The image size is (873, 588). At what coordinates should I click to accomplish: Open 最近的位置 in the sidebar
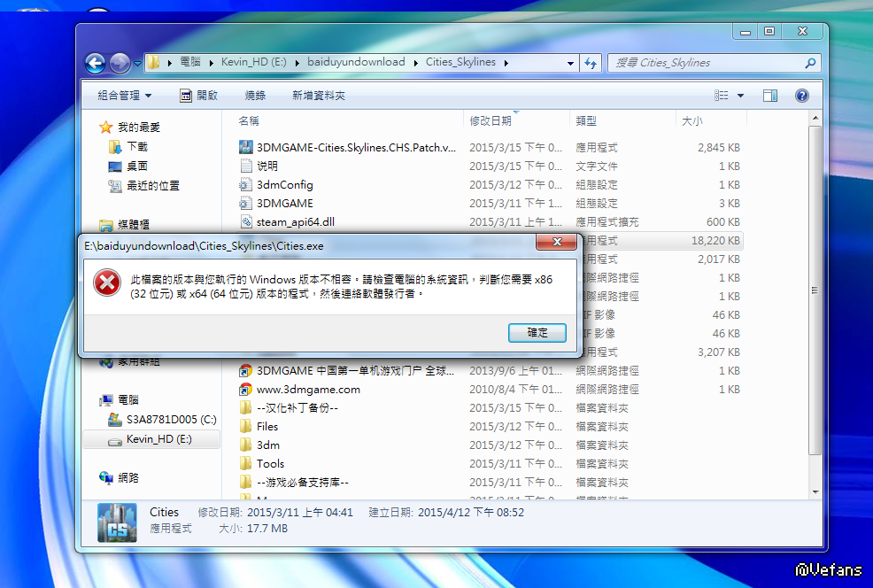tap(153, 185)
